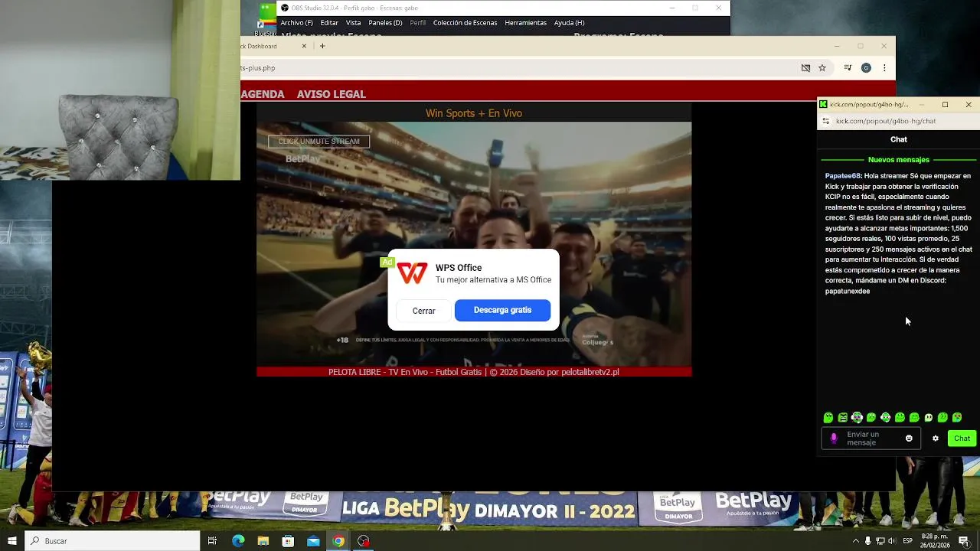Click the WPS Office logo icon
Image resolution: width=980 pixels, height=551 pixels.
[x=412, y=273]
